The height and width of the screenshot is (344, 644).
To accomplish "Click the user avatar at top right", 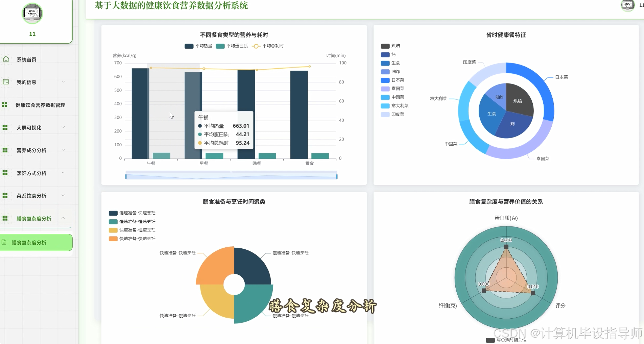I will [628, 6].
